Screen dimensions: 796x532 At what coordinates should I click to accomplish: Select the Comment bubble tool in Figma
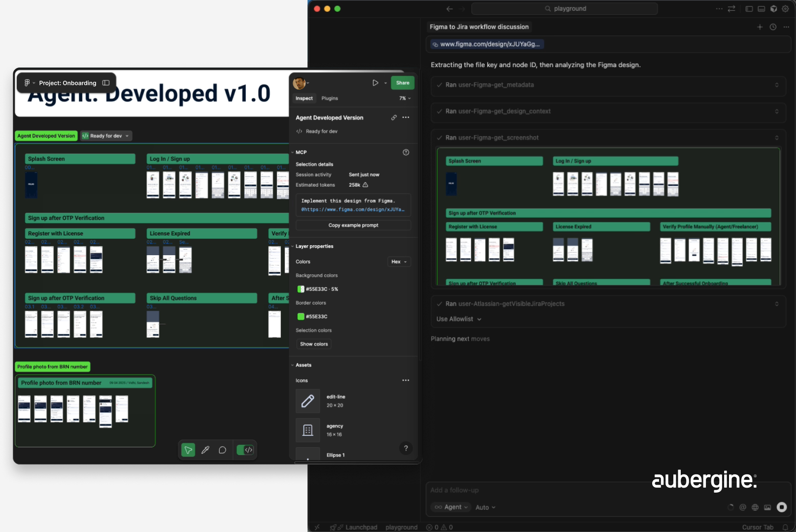pyautogui.click(x=223, y=450)
